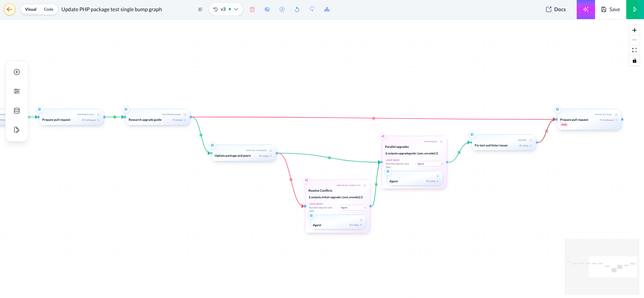Click info icon beside #PREPARE-PULL label
The image size is (644, 298).
tap(99, 114)
